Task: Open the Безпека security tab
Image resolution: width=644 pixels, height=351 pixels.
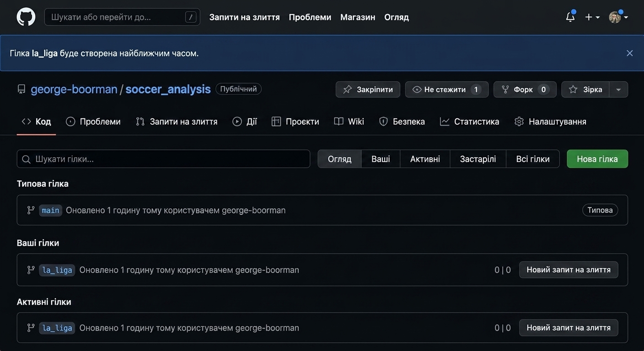Action: [402, 122]
